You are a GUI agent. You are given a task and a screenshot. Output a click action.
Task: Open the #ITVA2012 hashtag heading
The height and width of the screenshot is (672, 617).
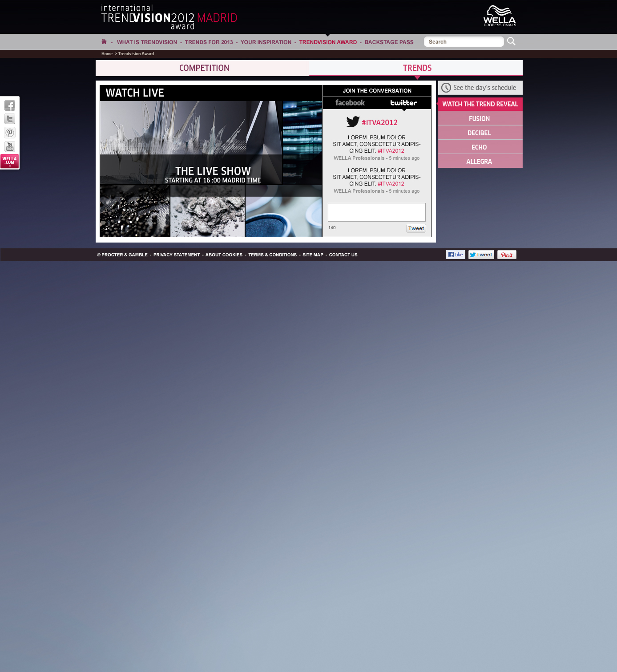click(x=379, y=122)
